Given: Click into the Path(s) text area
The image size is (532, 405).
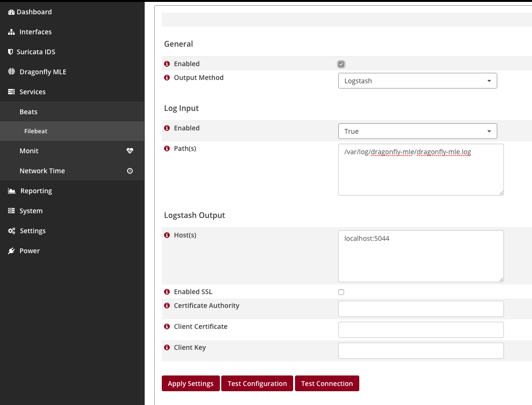Looking at the screenshot, I should point(421,169).
